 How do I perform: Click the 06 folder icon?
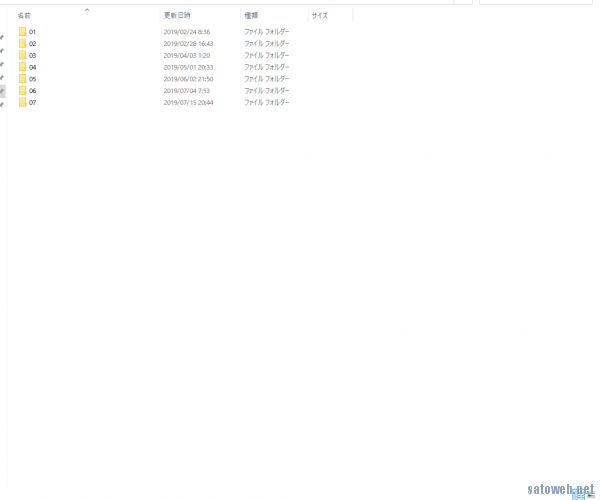(22, 90)
